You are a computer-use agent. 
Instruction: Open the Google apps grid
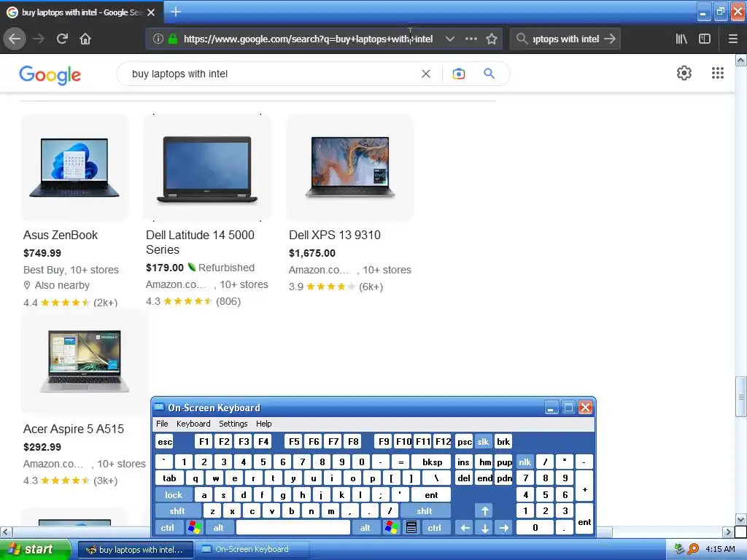point(718,73)
